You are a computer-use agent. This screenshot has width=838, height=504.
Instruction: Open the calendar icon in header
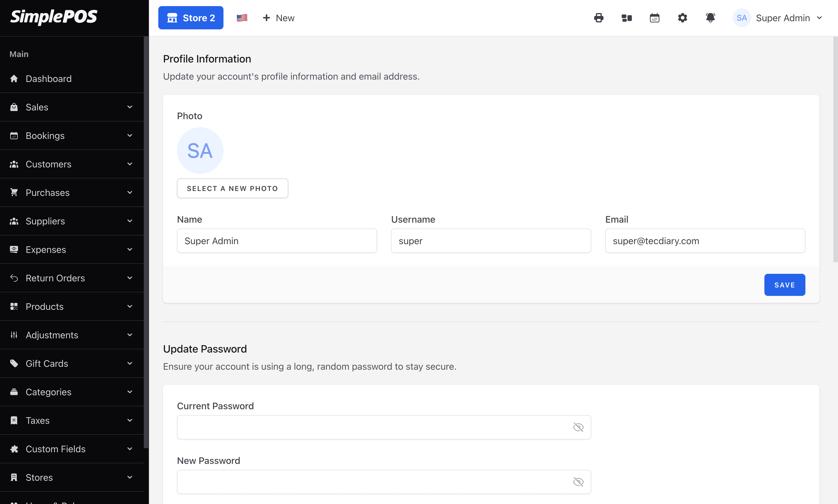654,18
